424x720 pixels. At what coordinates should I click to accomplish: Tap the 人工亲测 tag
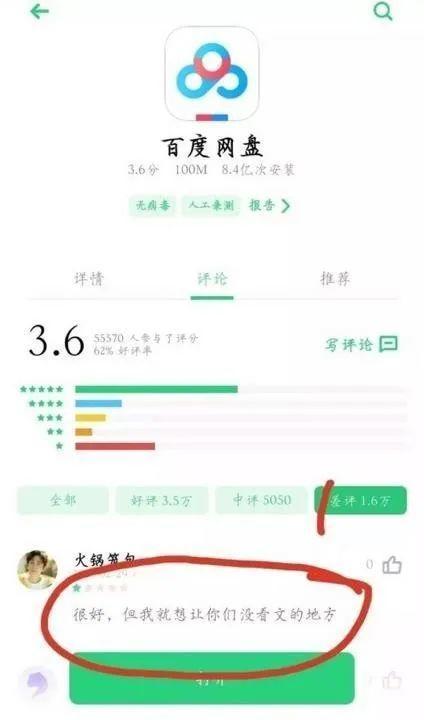tap(211, 205)
